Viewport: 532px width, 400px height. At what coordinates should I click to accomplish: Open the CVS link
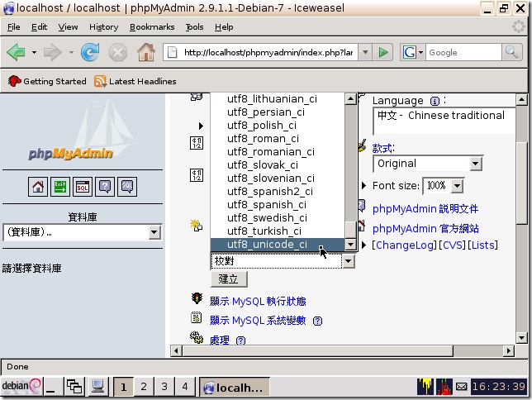point(453,245)
